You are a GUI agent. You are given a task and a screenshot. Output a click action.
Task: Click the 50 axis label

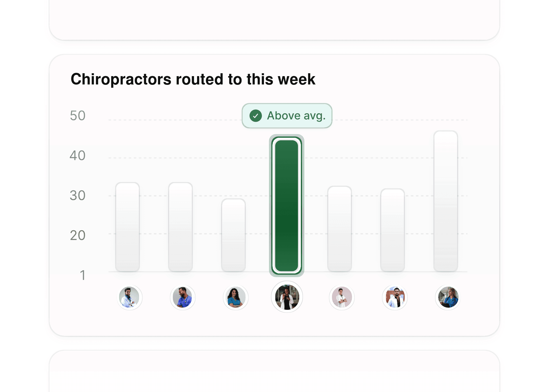click(77, 115)
